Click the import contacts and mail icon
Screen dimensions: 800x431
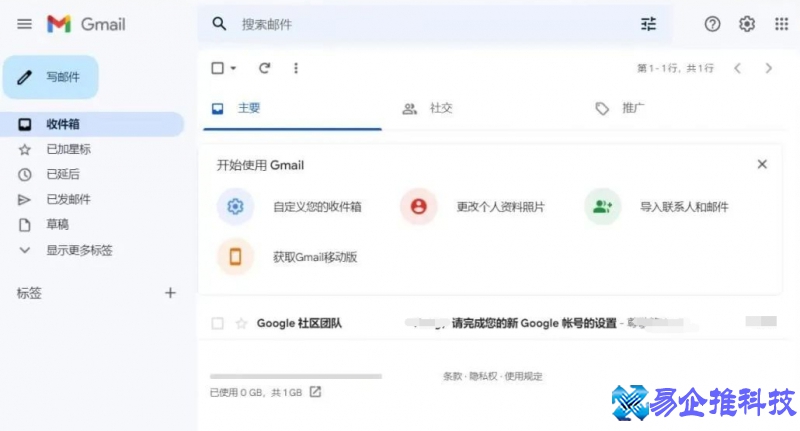click(603, 207)
